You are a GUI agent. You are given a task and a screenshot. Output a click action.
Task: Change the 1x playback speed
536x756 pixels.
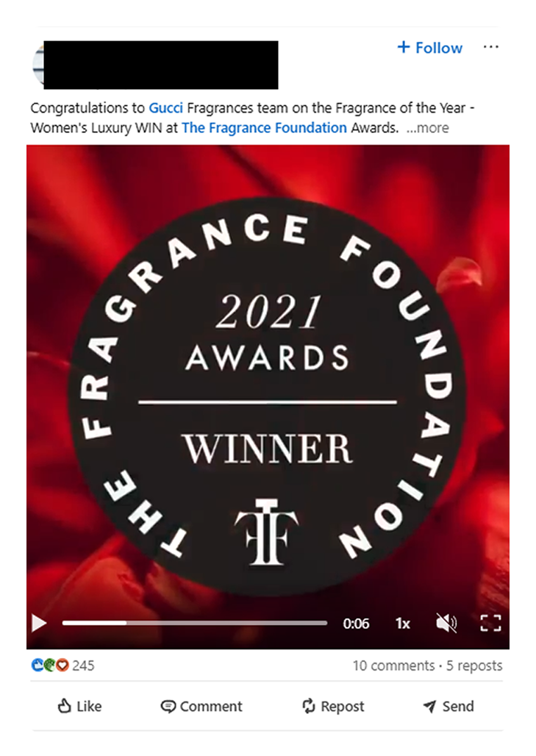[x=402, y=624]
